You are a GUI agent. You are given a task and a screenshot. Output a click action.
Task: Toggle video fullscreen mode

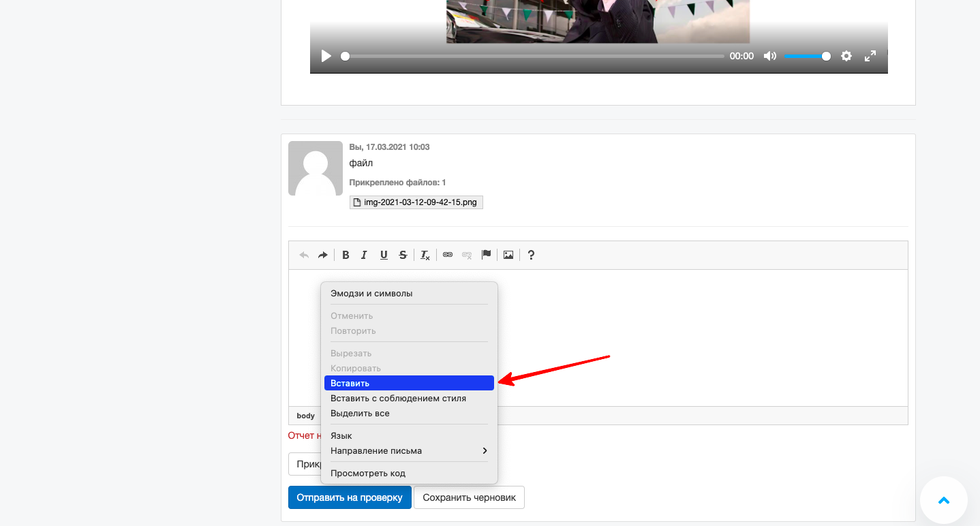pyautogui.click(x=870, y=56)
